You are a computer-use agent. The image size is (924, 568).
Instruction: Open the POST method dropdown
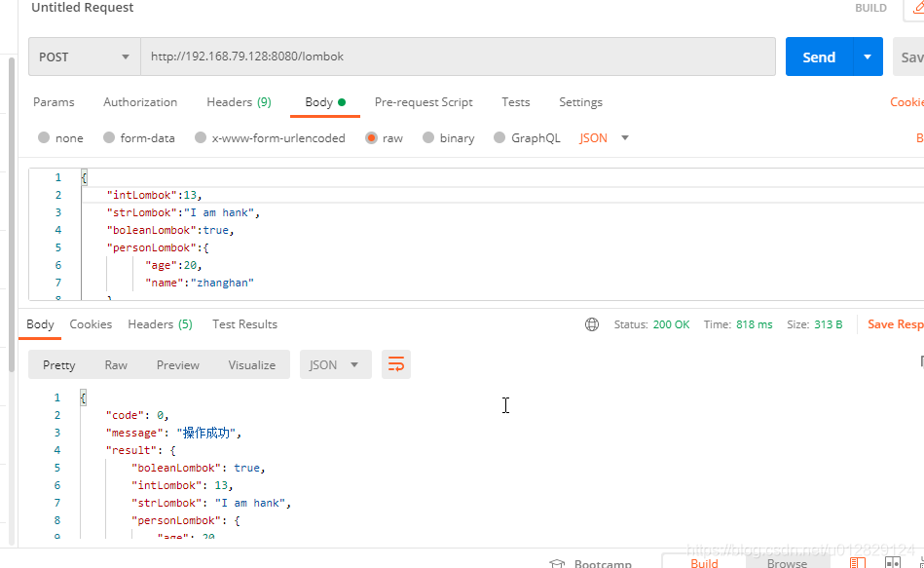(x=85, y=57)
